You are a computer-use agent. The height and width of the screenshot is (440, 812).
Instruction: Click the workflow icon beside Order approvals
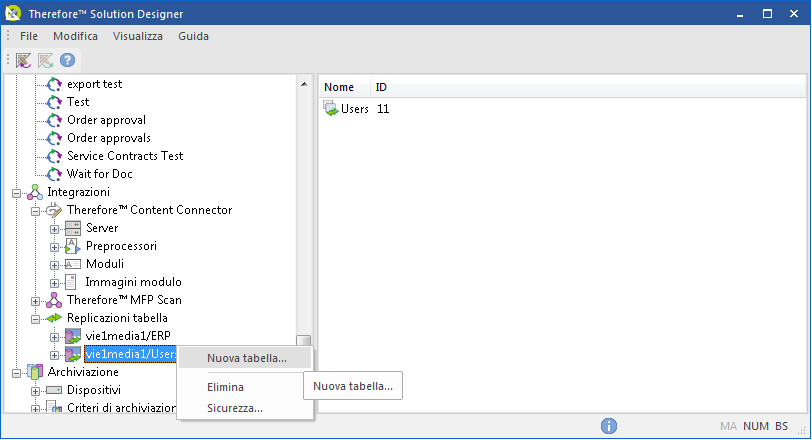click(54, 138)
